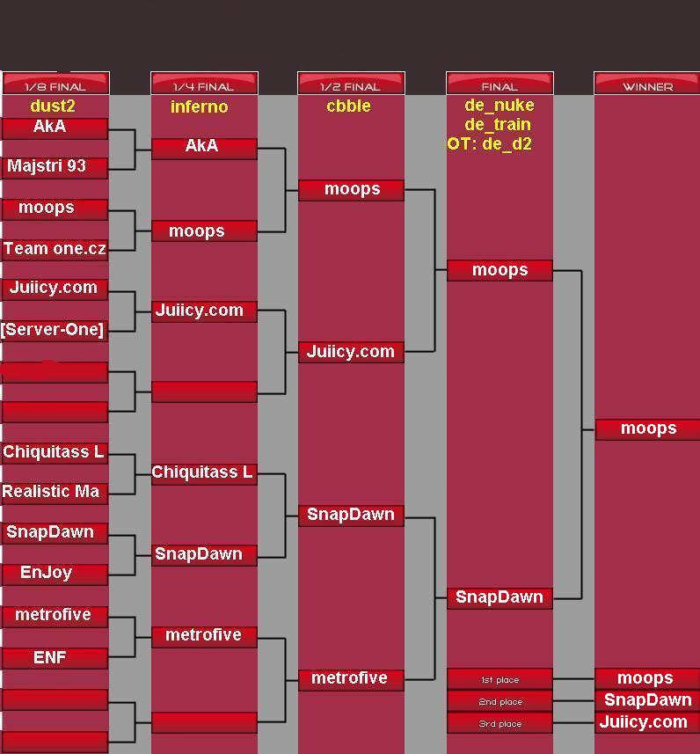Screen dimensions: 700x754
Task: Select SnapDawn in the 1/8 final column
Action: coord(55,534)
